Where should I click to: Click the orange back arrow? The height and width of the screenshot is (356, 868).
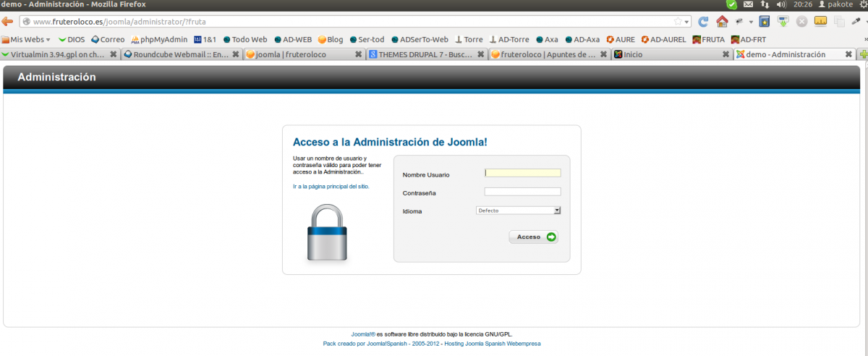[8, 22]
